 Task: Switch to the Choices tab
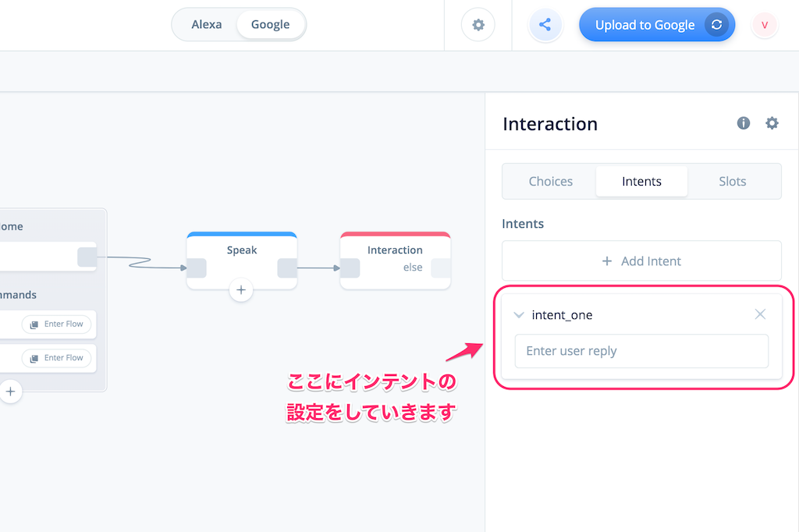tap(550, 182)
